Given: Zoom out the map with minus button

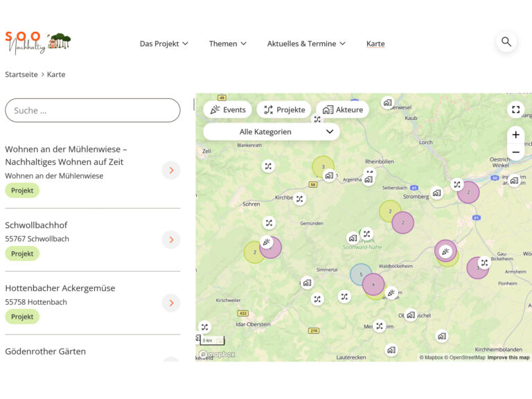Looking at the screenshot, I should (515, 152).
